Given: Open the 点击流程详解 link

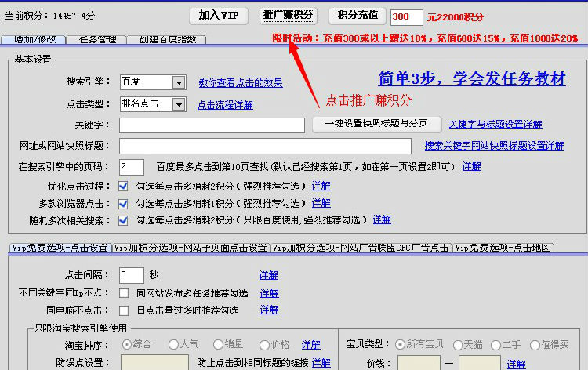Looking at the screenshot, I should click(225, 104).
